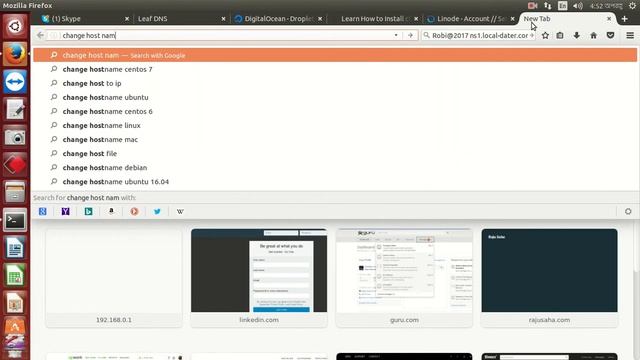Click the search box magnifier icon
Screen dimensions: 640x360
coord(427,36)
